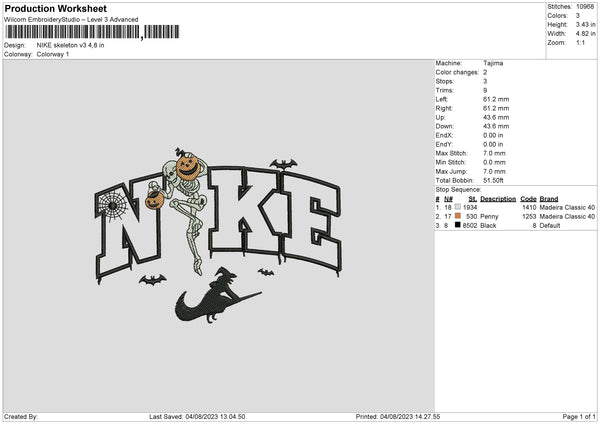
Task: Click the Color changes value 2
Action: click(485, 72)
